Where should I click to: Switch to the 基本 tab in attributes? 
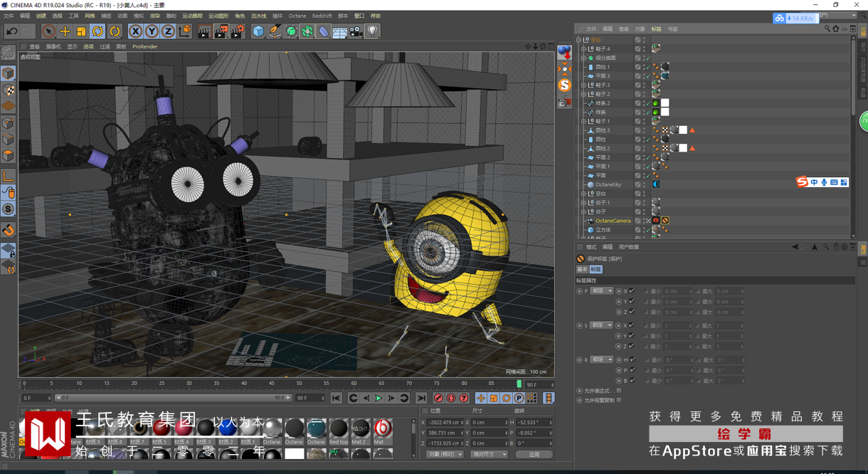tap(582, 270)
